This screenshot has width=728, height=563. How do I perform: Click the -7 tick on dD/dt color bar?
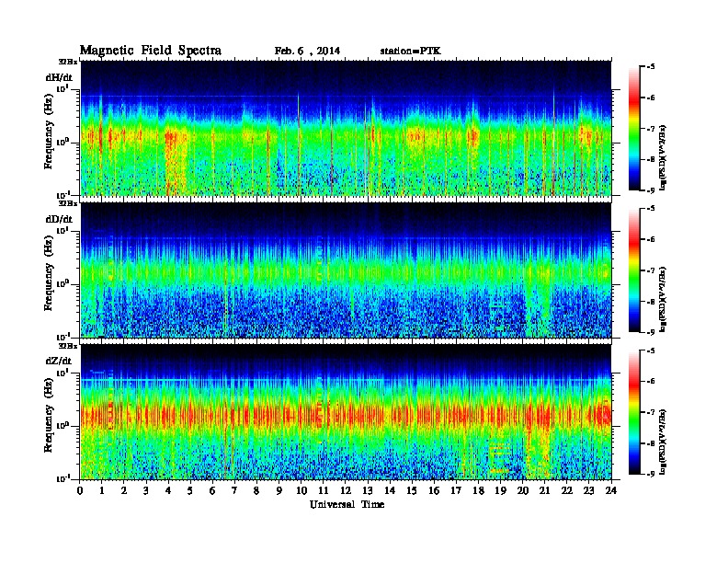(x=651, y=270)
